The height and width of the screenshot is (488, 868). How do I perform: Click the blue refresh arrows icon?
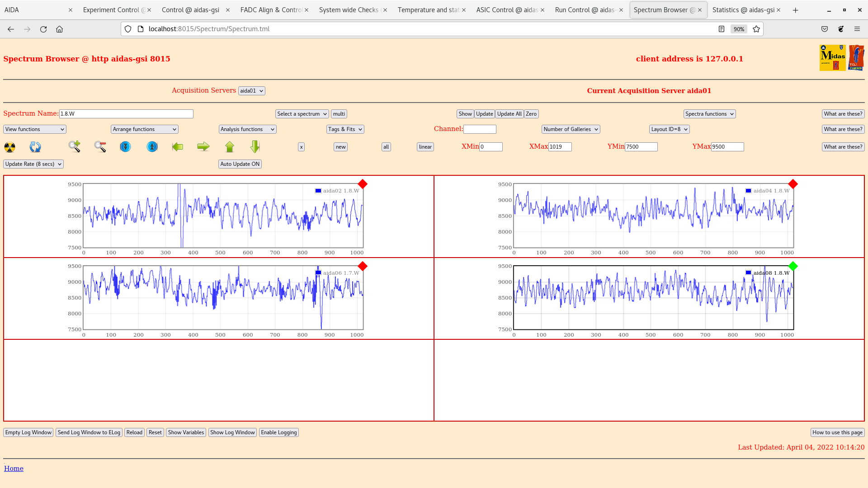(x=35, y=147)
